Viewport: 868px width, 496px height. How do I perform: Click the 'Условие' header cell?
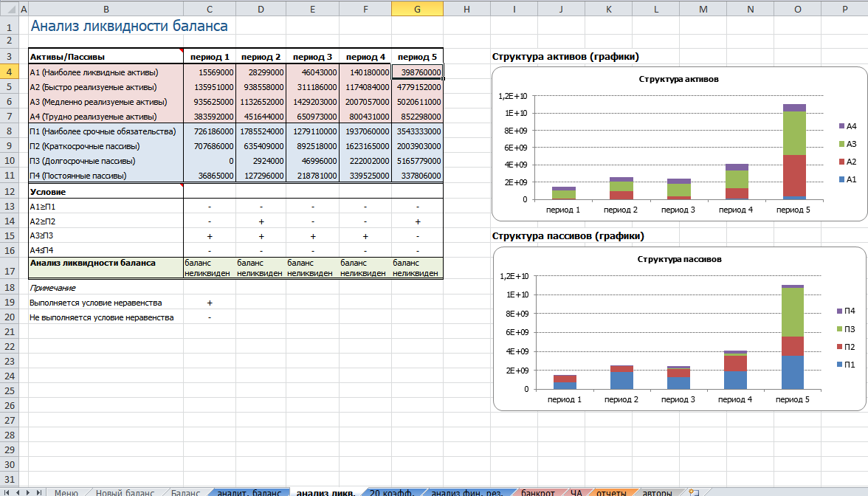(x=106, y=192)
